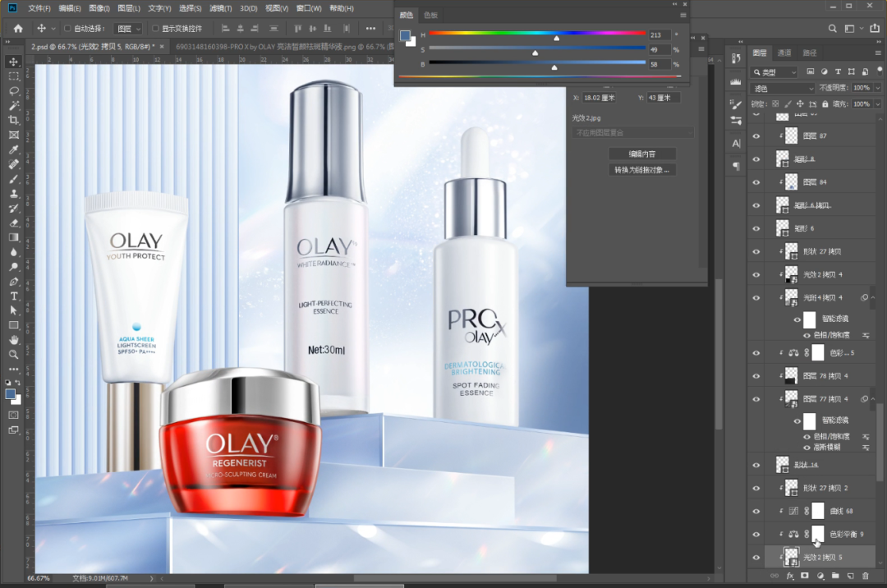Click the trash icon to delete layer
The image size is (887, 588).
point(865,576)
